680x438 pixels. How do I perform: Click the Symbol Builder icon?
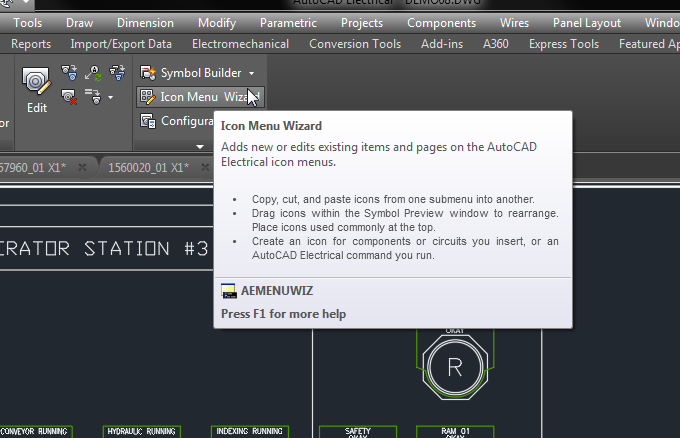148,73
